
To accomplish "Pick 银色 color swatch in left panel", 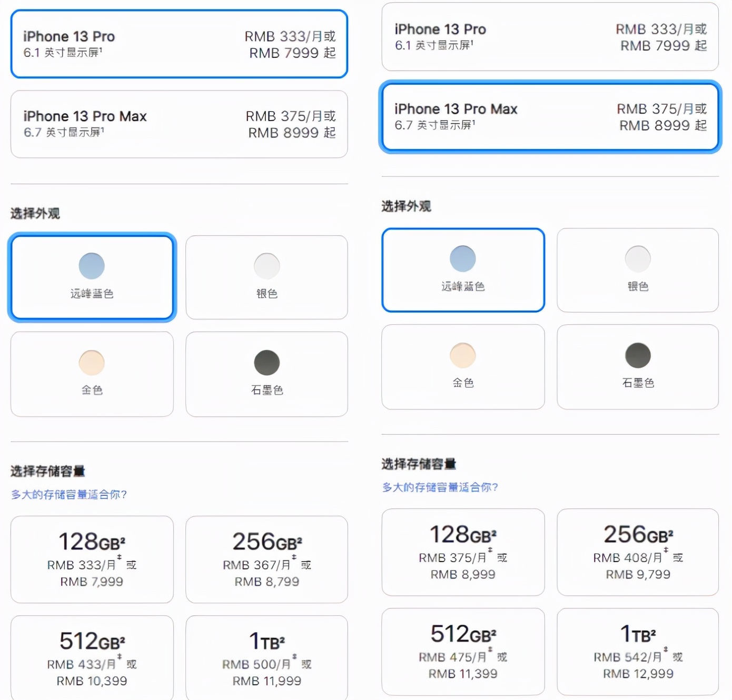I will pos(266,277).
